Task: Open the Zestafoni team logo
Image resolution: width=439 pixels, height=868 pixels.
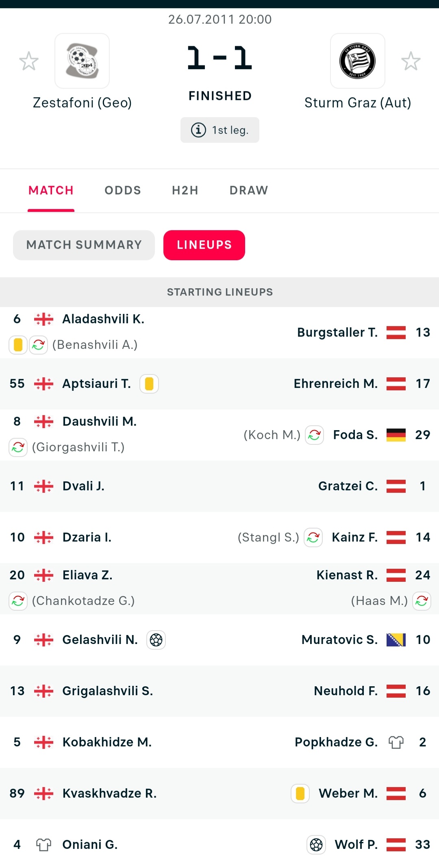Action: click(82, 61)
